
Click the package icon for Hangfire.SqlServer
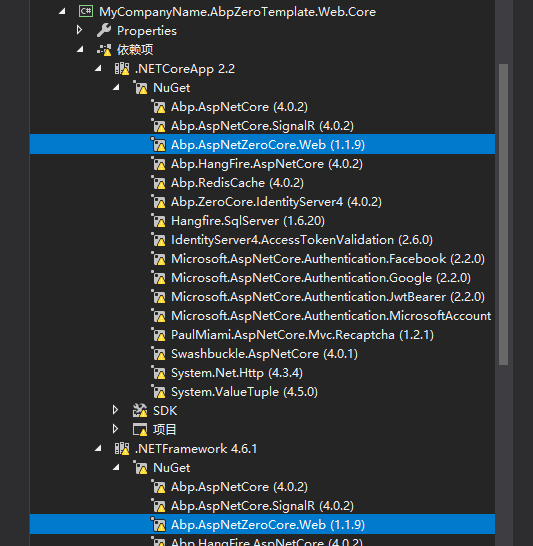point(158,221)
